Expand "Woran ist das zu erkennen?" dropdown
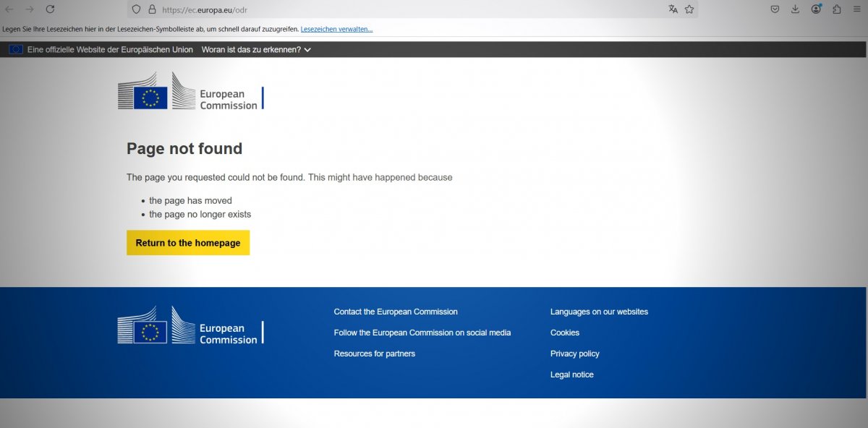 click(x=256, y=50)
